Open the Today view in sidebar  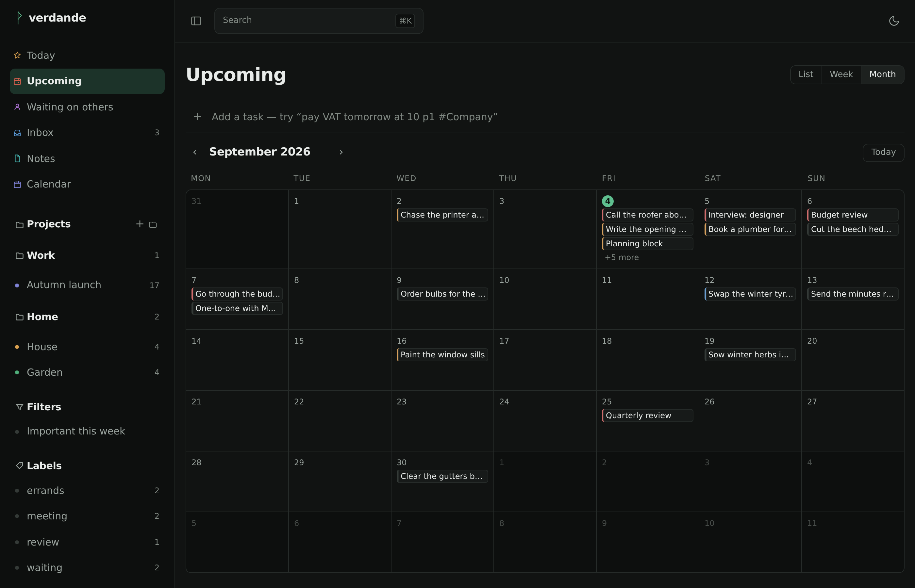(87, 56)
